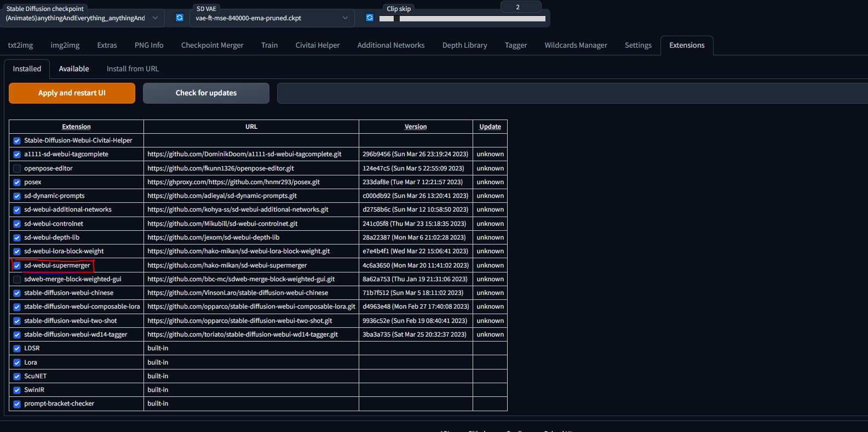868x432 pixels.
Task: Open the Depth Library tab
Action: 465,46
